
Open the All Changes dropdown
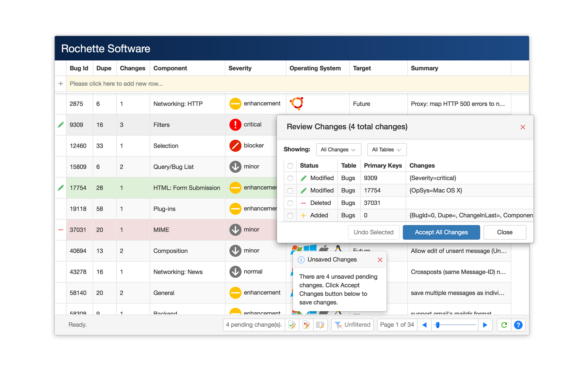338,149
